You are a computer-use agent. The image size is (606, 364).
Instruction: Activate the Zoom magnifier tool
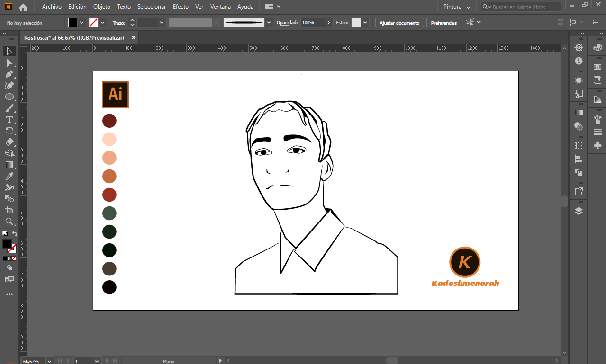pyautogui.click(x=9, y=222)
